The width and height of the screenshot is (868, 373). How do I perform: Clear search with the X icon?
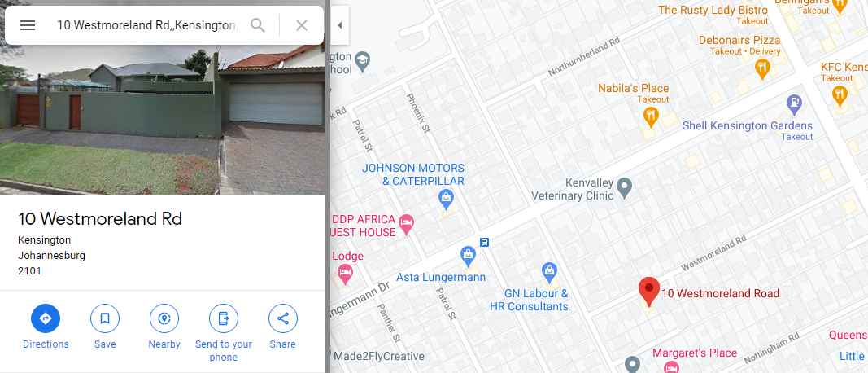302,25
